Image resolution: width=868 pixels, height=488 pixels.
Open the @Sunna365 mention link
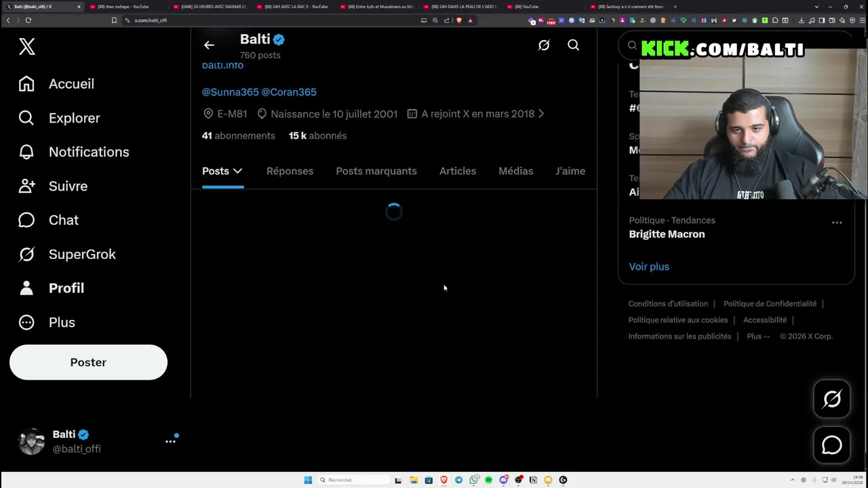(x=230, y=92)
